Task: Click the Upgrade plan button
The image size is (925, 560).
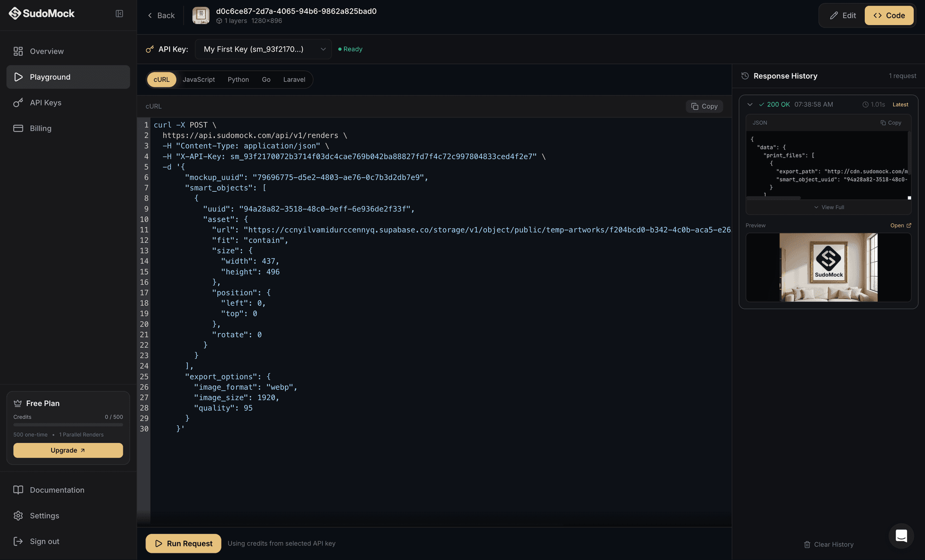Action: [68, 450]
